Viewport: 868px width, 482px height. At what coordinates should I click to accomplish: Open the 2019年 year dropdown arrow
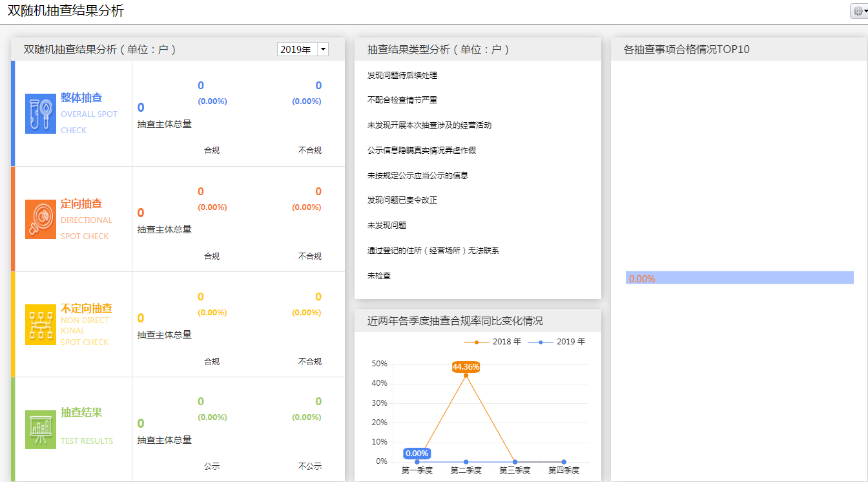pos(323,50)
